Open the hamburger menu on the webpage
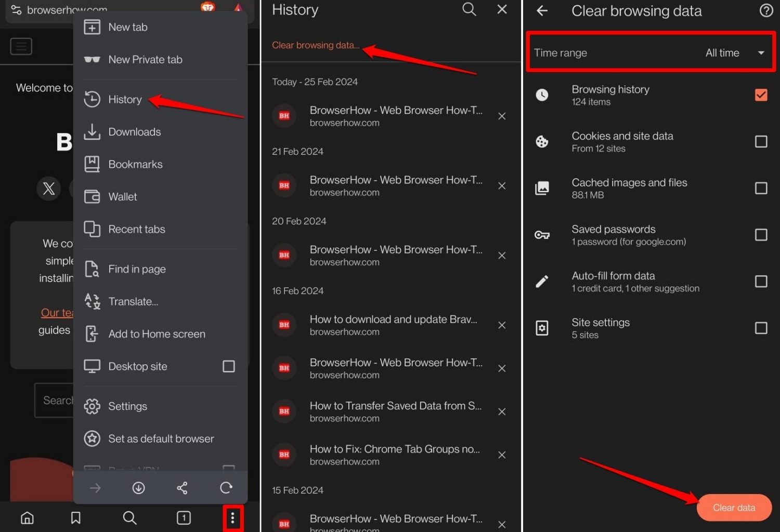Image resolution: width=780 pixels, height=532 pixels. (x=21, y=46)
